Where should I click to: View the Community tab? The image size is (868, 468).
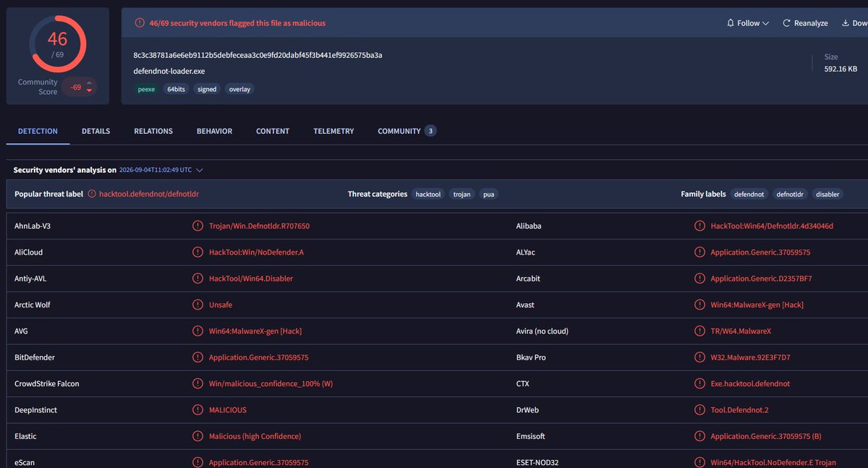pos(407,131)
